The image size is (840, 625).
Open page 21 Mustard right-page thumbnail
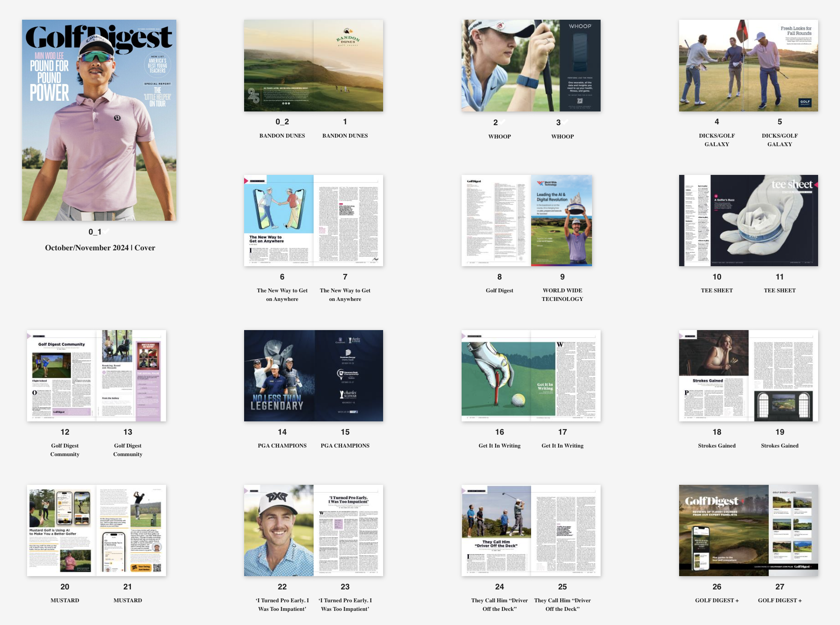(131, 530)
